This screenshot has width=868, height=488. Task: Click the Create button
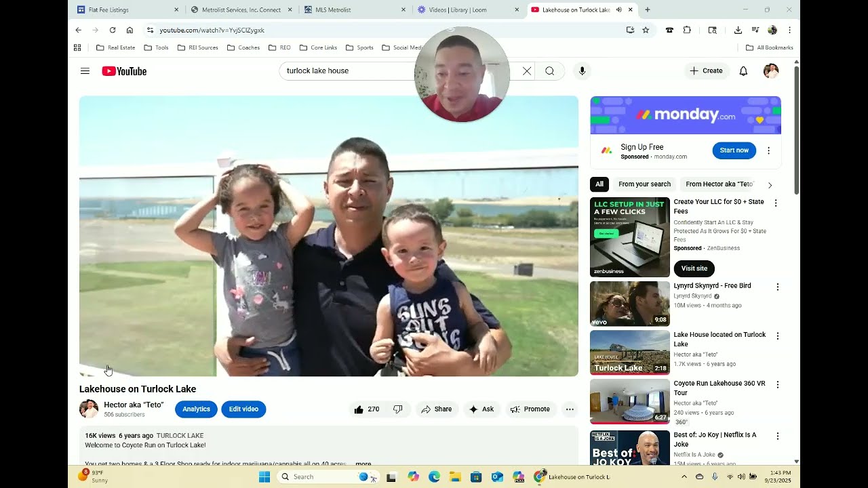tap(707, 70)
